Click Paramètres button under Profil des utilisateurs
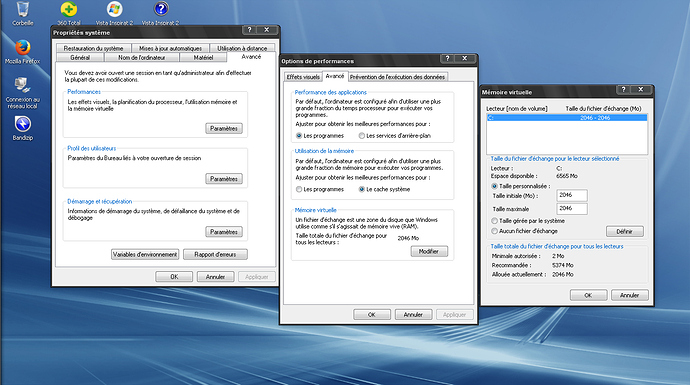 224,179
